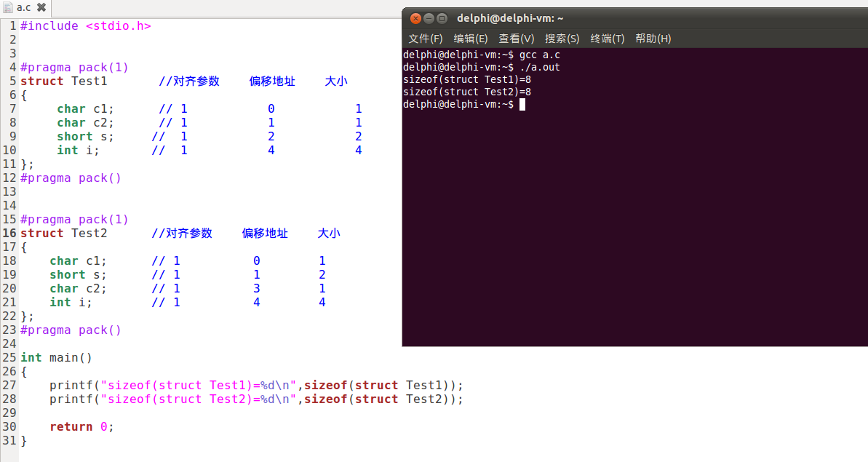
Task: Click 'return 0;' on line 30
Action: [x=82, y=427]
